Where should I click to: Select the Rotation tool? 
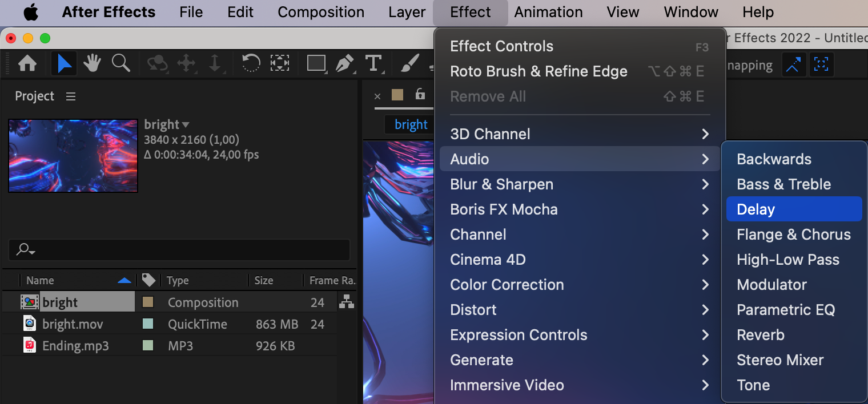251,63
